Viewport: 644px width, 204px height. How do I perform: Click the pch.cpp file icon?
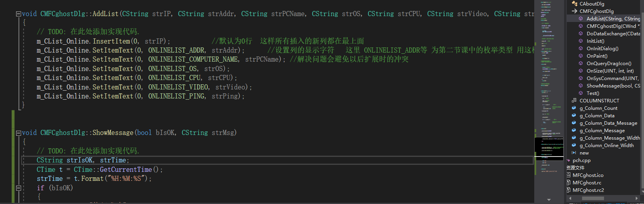coord(568,160)
